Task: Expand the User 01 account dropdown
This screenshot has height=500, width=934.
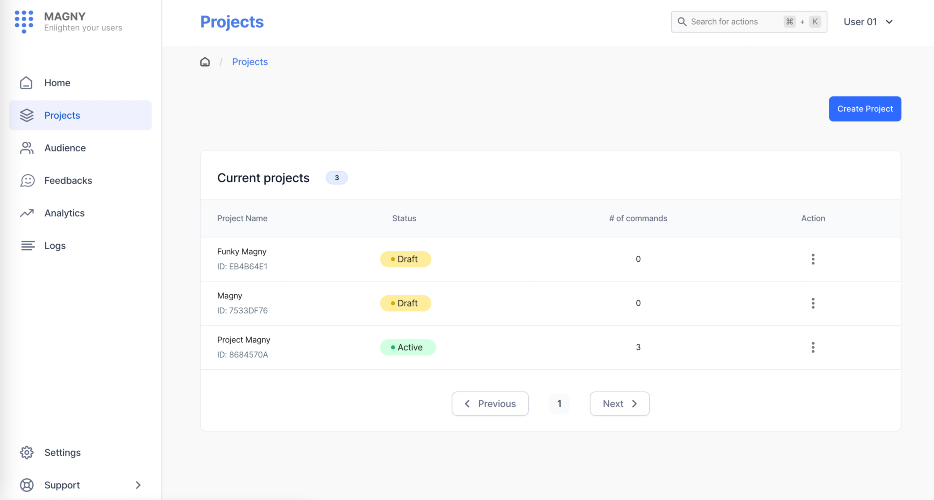Action: click(868, 22)
